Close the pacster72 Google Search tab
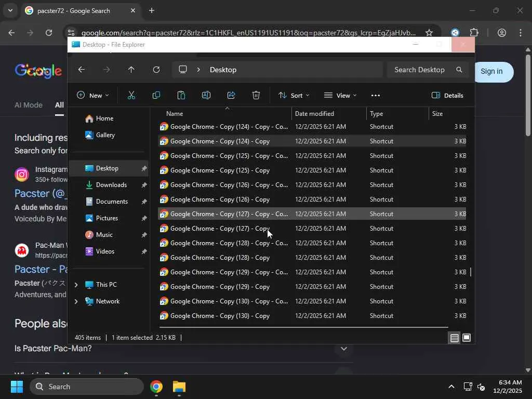Image resolution: width=532 pixels, height=399 pixels. (133, 10)
